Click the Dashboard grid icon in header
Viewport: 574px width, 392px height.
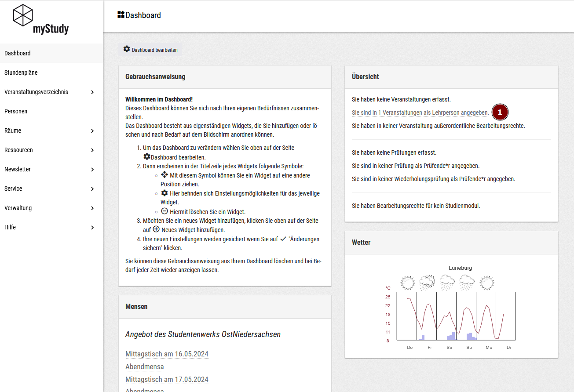coord(121,15)
